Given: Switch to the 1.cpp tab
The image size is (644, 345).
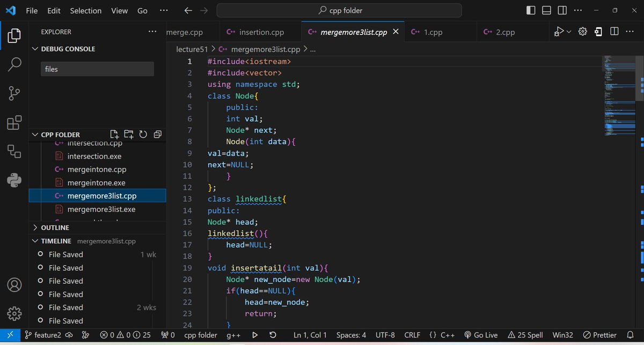Looking at the screenshot, I should [440, 32].
